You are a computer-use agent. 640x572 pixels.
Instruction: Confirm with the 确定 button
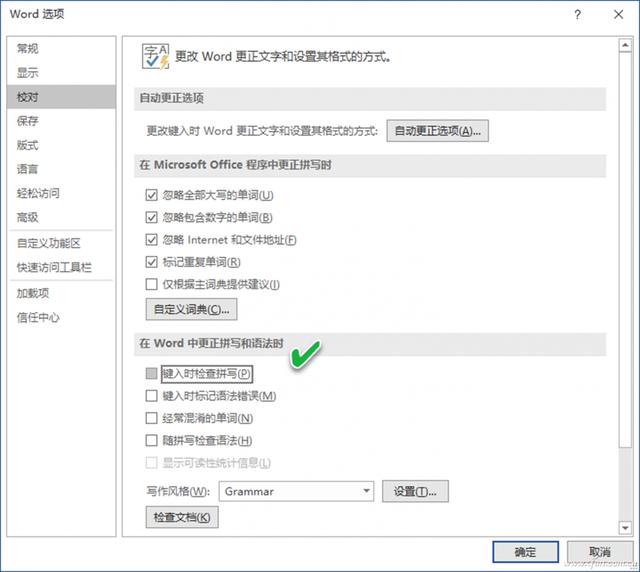(x=525, y=552)
